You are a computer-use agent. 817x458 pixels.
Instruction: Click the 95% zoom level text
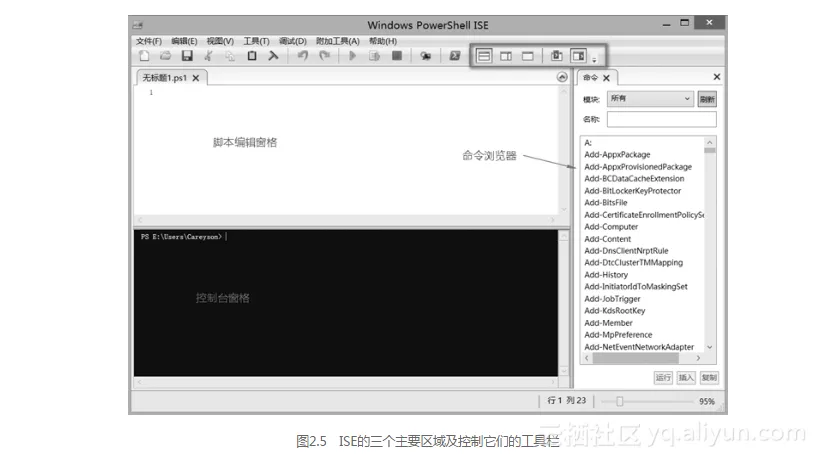tap(707, 401)
